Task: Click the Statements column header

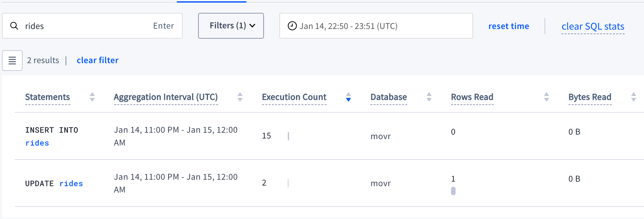Action: [x=47, y=97]
